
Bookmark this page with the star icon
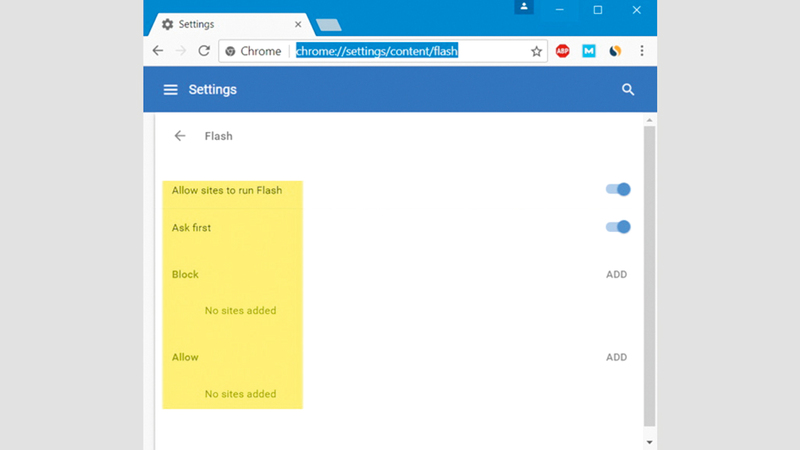[x=536, y=51]
